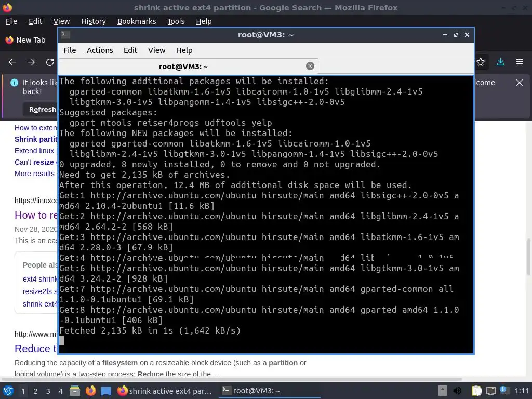The image size is (532, 399).
Task: Click 'Fetched 2,135 kB' terminal line
Action: pyautogui.click(x=150, y=330)
